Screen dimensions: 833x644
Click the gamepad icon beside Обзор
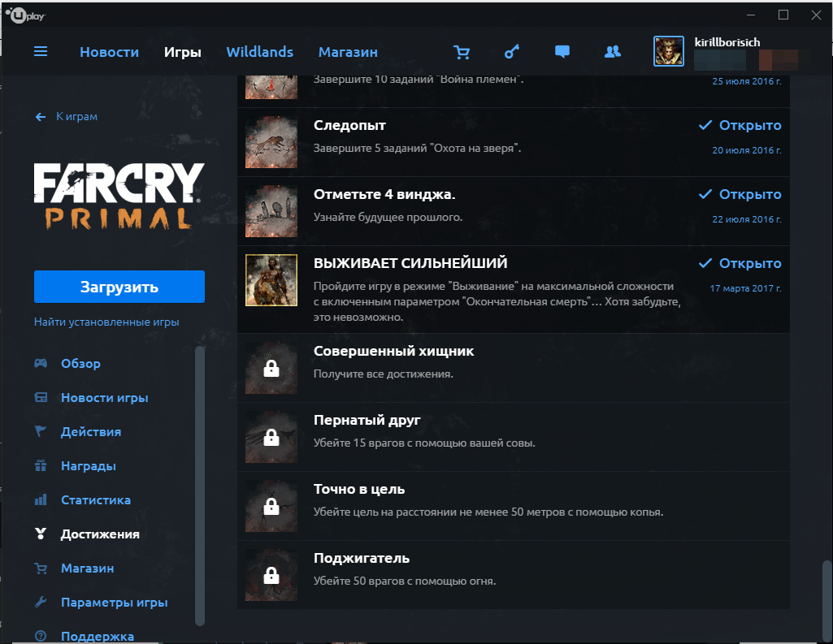pos(41,363)
